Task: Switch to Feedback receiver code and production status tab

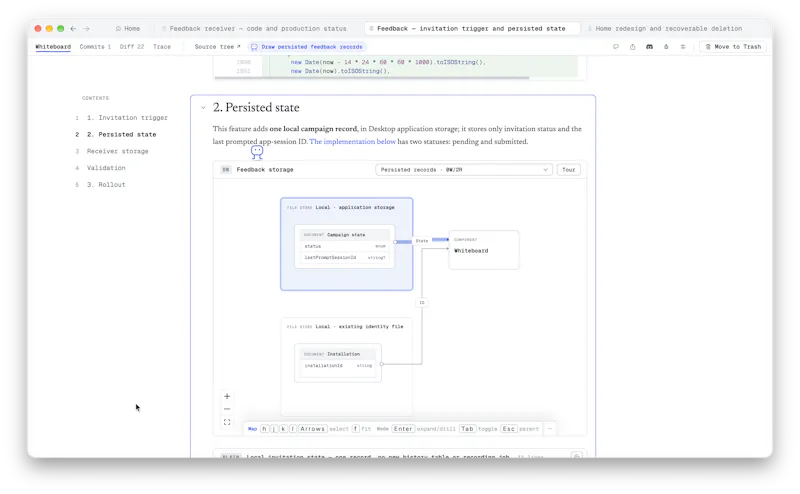Action: 254,29
